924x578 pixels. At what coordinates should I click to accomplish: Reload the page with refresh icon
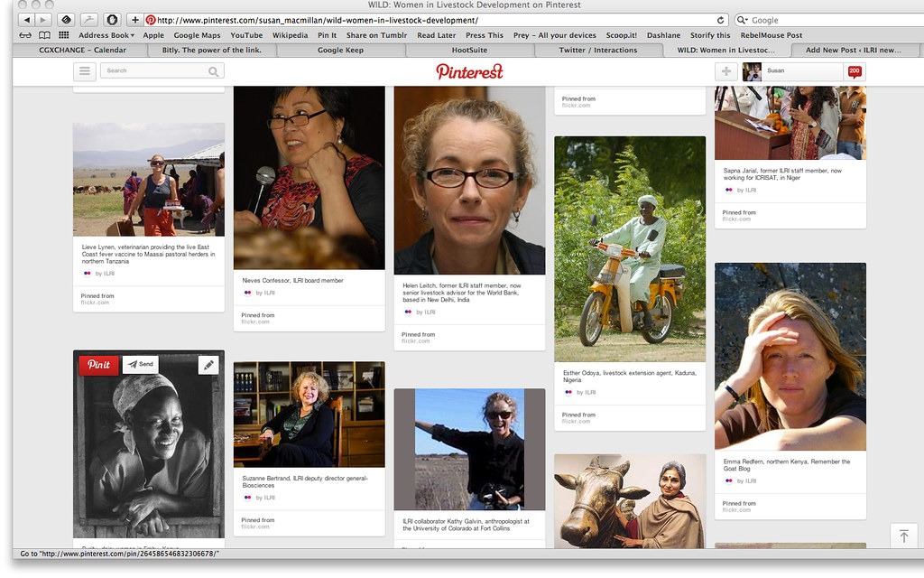click(720, 20)
